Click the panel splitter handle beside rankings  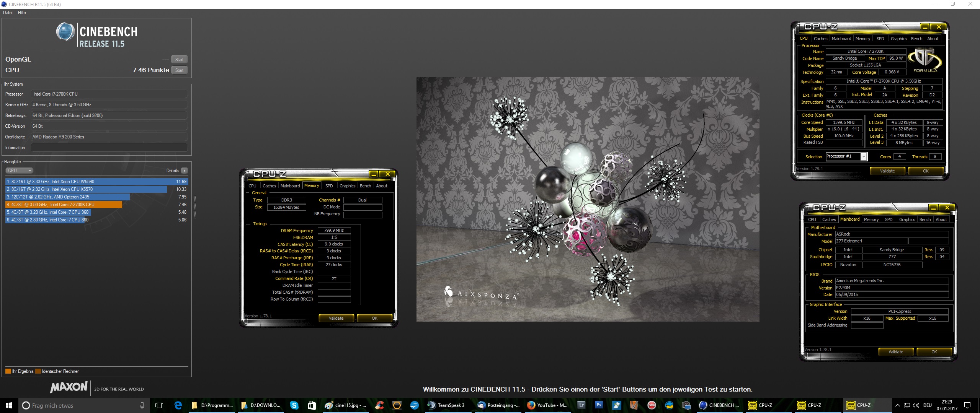195,207
